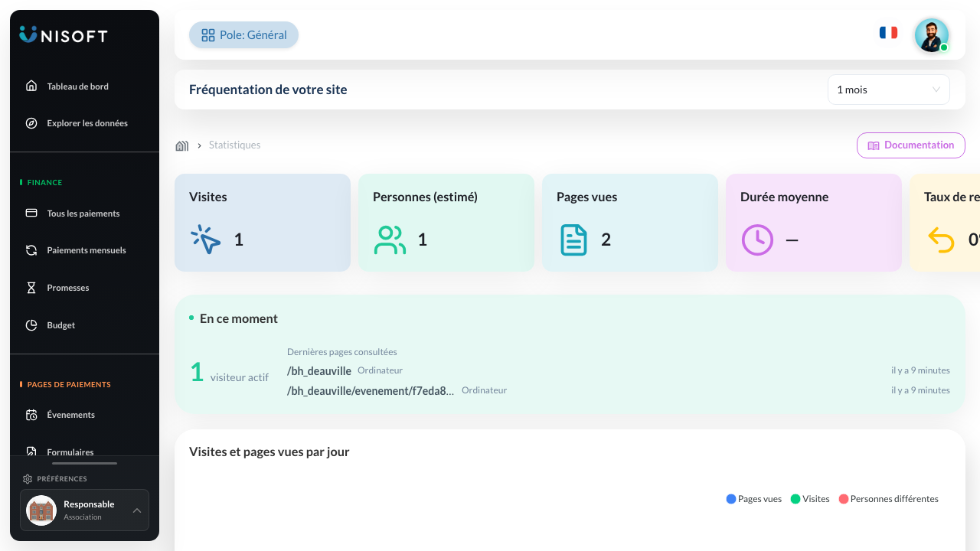980x551 pixels.
Task: Open Préférences section label
Action: pos(62,479)
